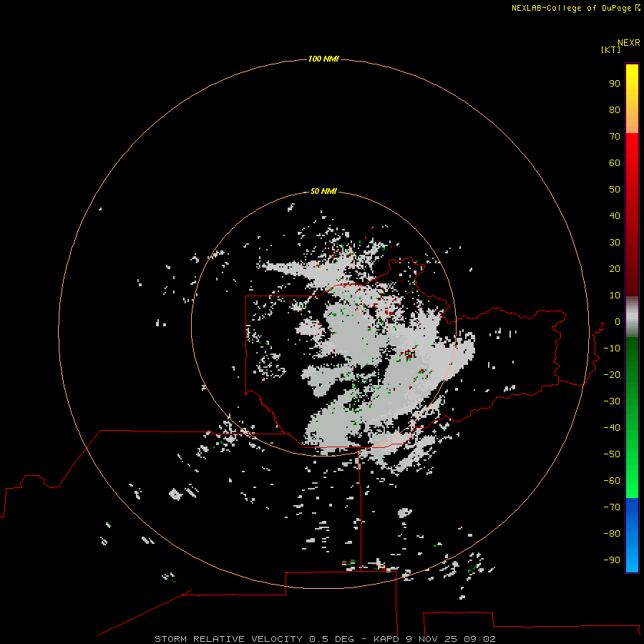Click the -20 value on the velocity scale
The image size is (644, 644).
coord(612,374)
